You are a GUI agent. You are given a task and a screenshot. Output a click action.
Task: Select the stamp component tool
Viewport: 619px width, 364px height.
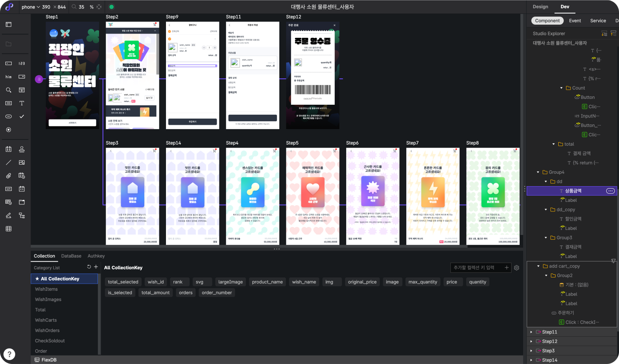point(22,149)
